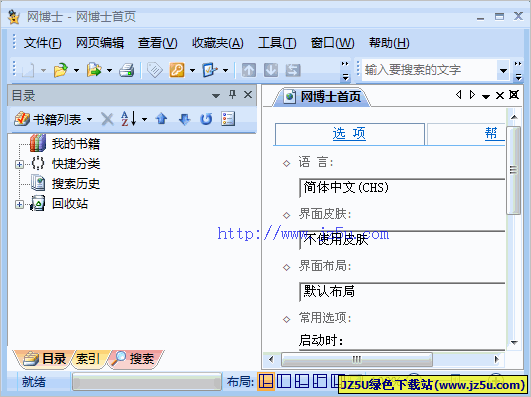Open dropdown arrow next to import folder icon

(x=109, y=71)
